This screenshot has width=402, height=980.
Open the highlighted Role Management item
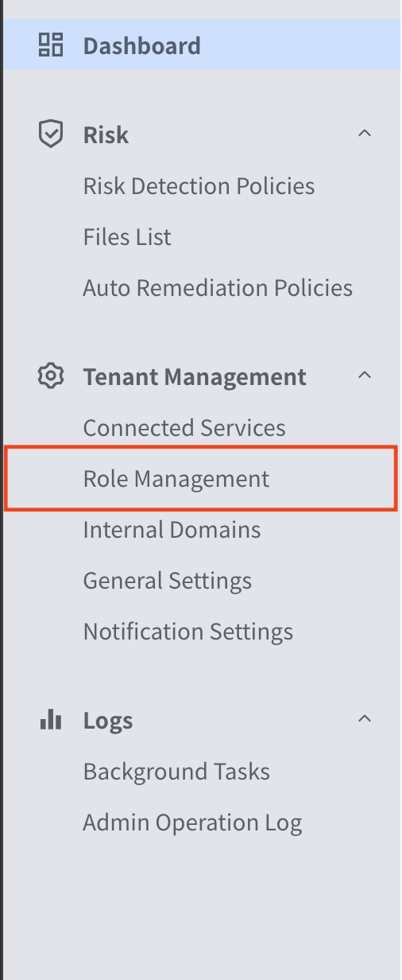click(200, 479)
